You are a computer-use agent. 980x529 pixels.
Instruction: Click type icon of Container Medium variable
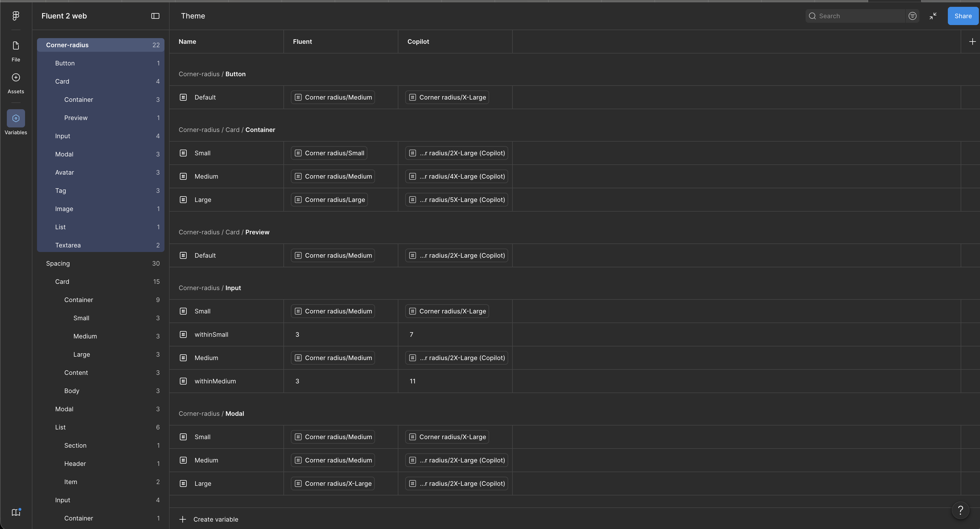[183, 176]
